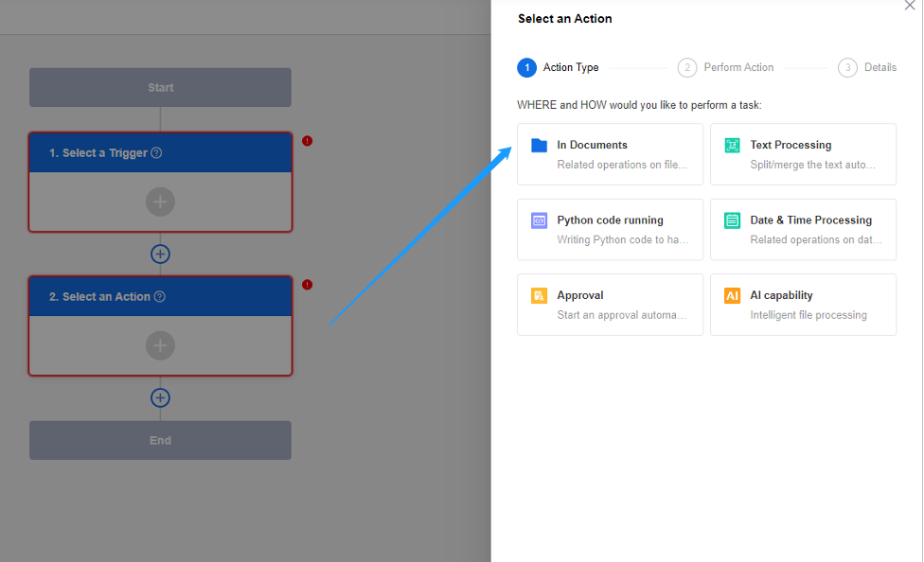Viewport: 924px width, 562px height.
Task: Choose the Approval action icon
Action: [540, 296]
